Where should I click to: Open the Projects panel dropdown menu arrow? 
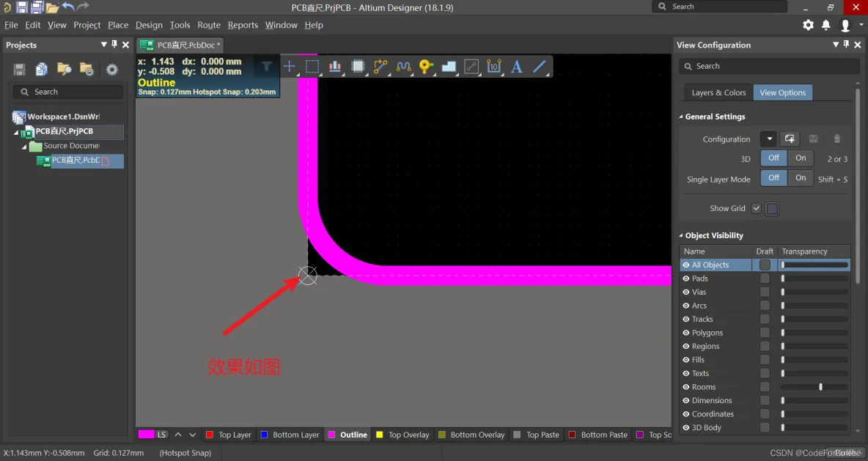[103, 44]
